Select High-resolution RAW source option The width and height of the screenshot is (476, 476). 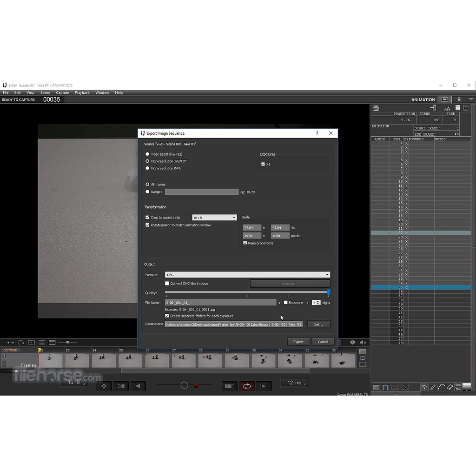148,168
